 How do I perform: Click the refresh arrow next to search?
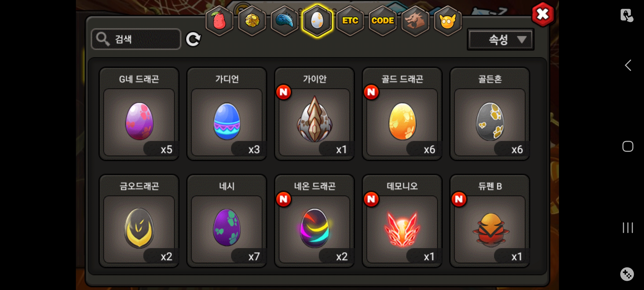pyautogui.click(x=193, y=39)
